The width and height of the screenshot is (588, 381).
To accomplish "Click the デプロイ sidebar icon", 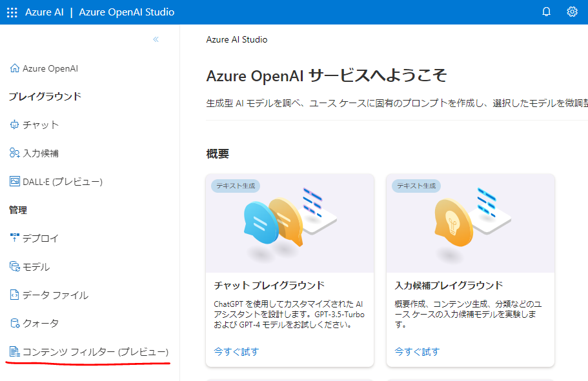I will point(15,238).
